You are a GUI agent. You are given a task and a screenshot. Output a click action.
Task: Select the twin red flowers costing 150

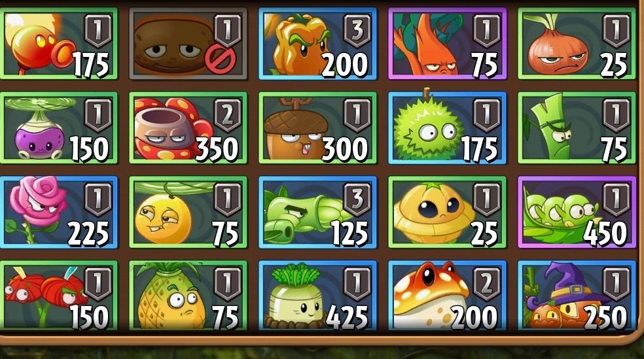(58, 296)
